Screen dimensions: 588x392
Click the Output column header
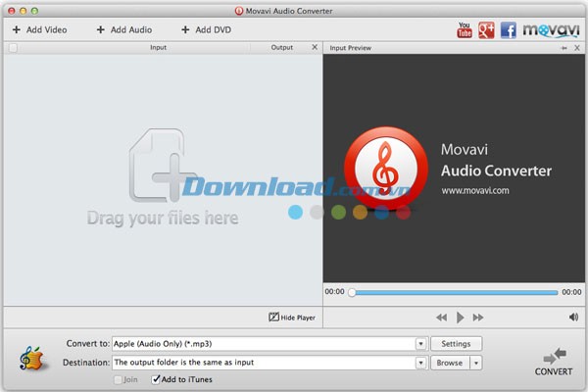[x=282, y=47]
